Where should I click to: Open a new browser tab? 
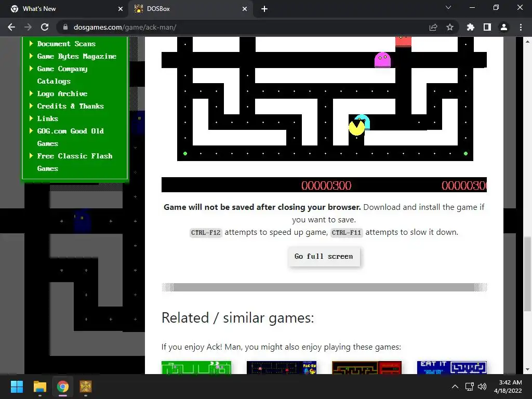264,9
